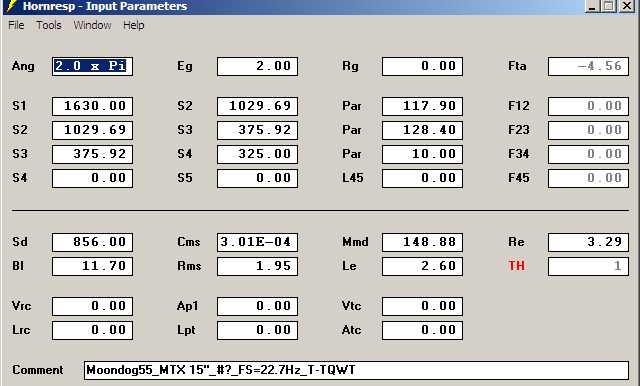The image size is (640, 386).
Task: Click the first-row S2 field 1029.69 beside Par 117.90
Action: (258, 106)
